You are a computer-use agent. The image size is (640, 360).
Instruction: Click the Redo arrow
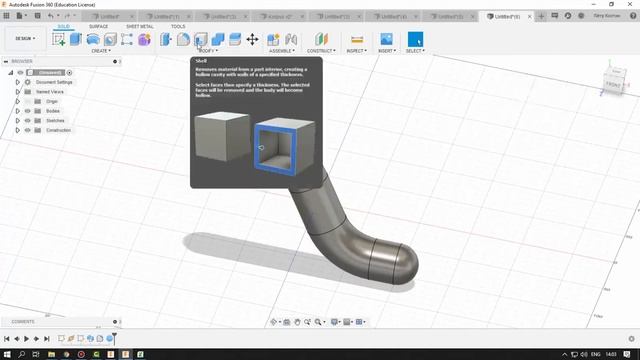[x=67, y=16]
